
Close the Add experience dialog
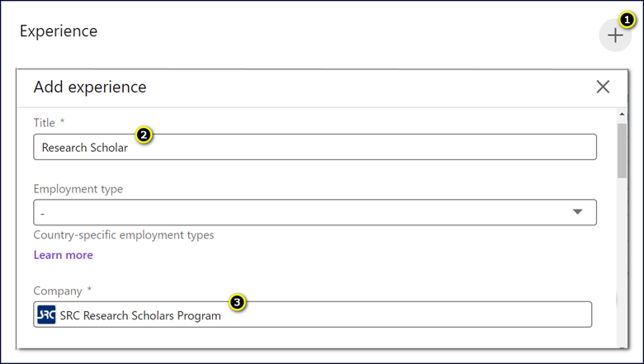click(603, 87)
